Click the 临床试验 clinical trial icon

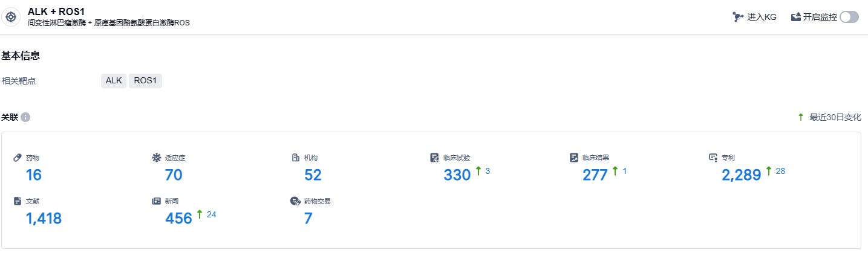[x=434, y=158]
